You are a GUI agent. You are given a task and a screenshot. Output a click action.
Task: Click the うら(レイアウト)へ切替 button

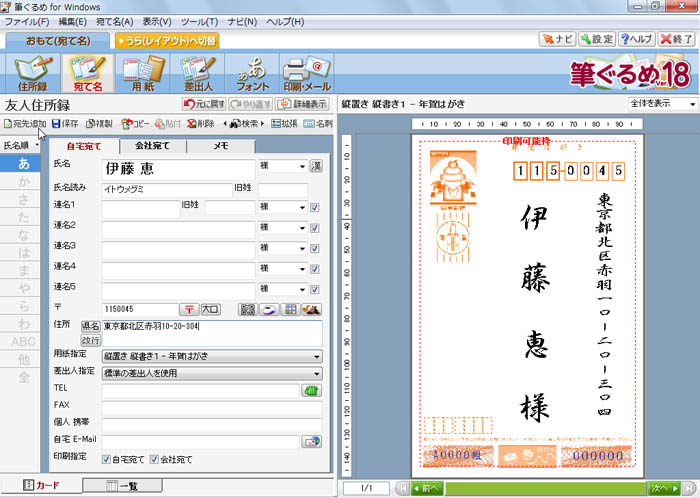point(167,41)
